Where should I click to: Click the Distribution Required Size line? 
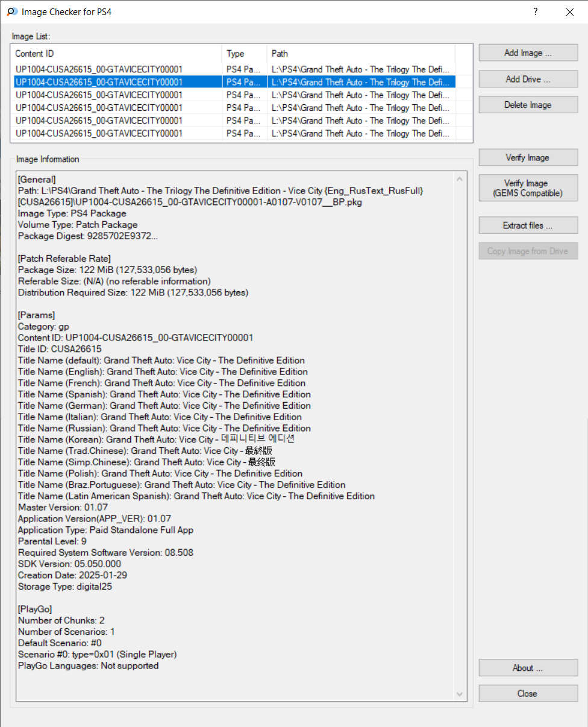click(133, 293)
